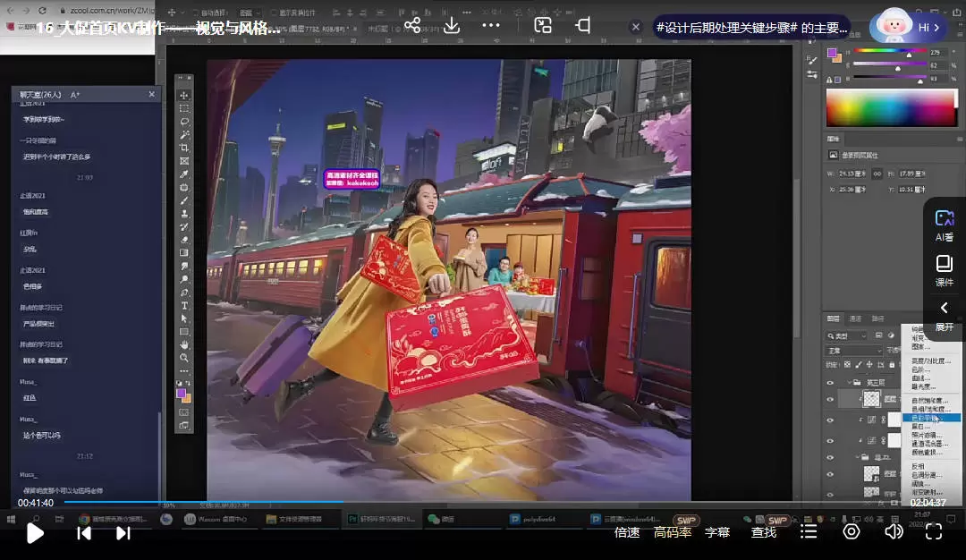Toggle the lock all padlock icon

(x=892, y=365)
